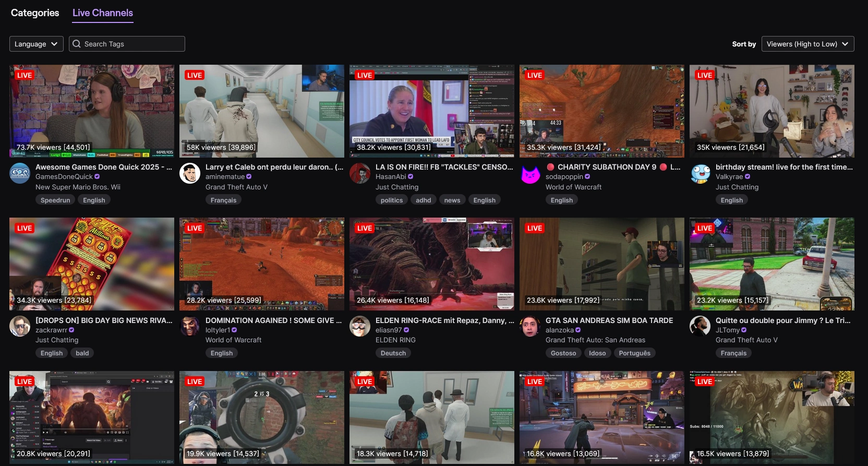
Task: Click the Français tag under aminematue
Action: pyautogui.click(x=223, y=200)
